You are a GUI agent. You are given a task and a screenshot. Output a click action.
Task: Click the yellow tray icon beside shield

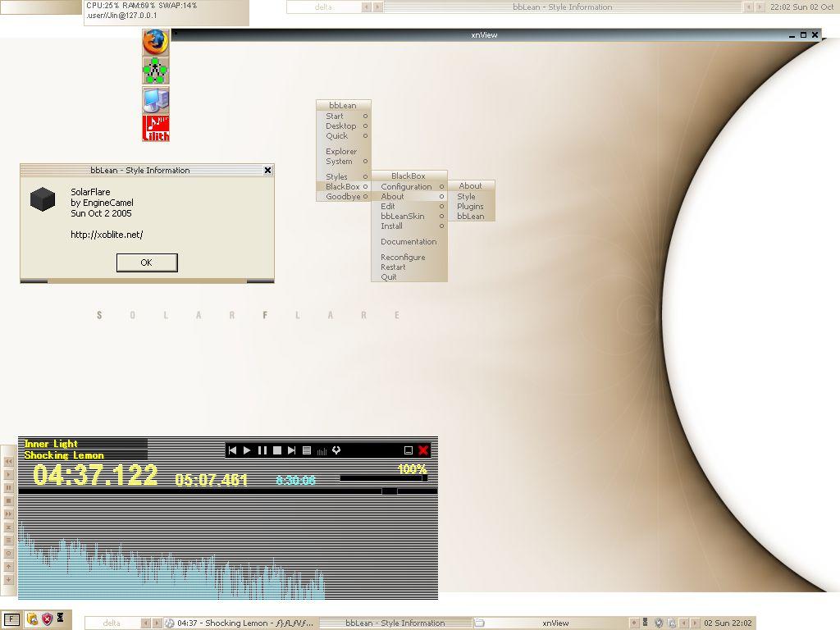pos(32,619)
